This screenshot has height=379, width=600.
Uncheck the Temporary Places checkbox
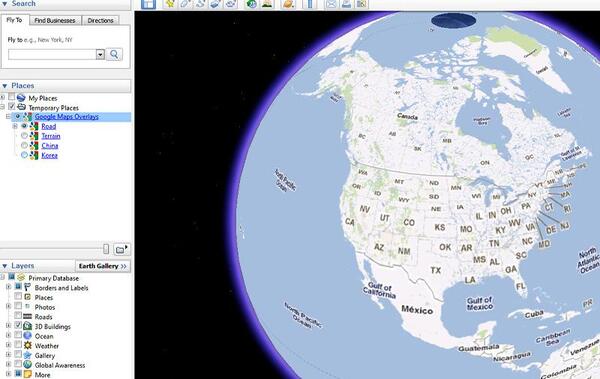pos(12,106)
